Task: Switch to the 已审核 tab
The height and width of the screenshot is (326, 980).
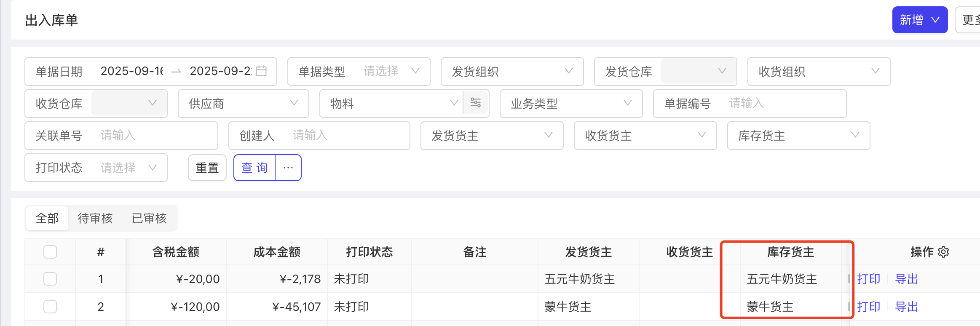Action: click(149, 218)
